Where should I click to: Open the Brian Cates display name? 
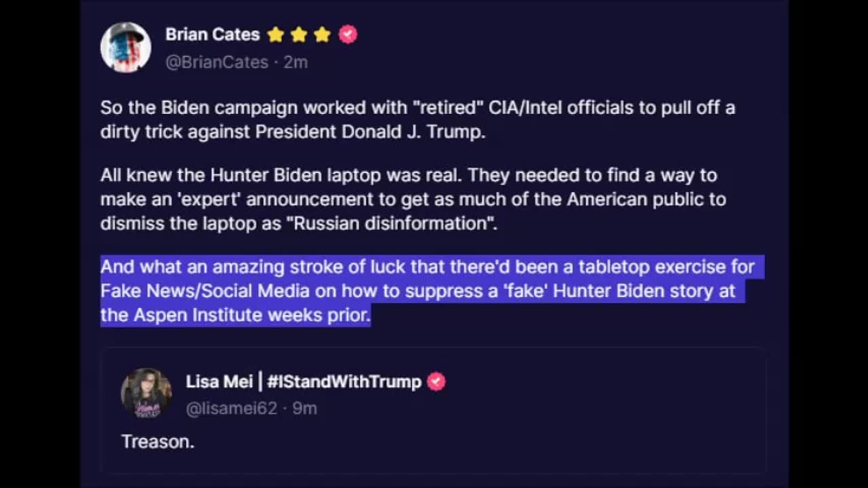point(212,35)
